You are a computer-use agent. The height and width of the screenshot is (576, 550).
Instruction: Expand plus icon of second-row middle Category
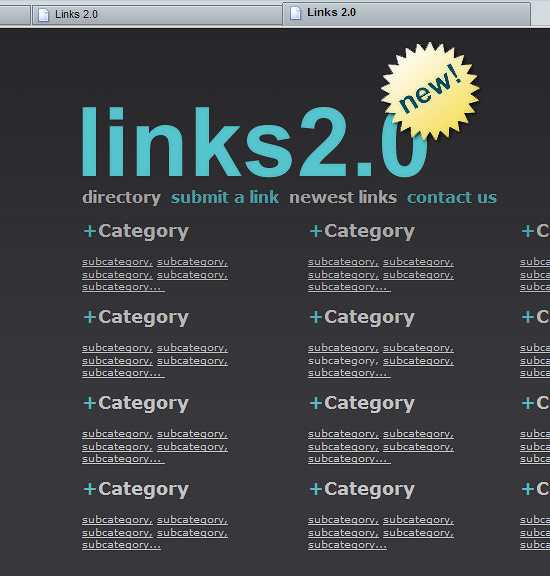[x=316, y=317]
